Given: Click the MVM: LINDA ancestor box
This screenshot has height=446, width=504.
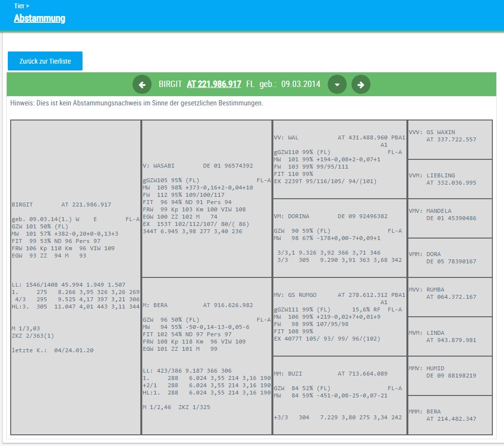Looking at the screenshot, I should [x=450, y=336].
